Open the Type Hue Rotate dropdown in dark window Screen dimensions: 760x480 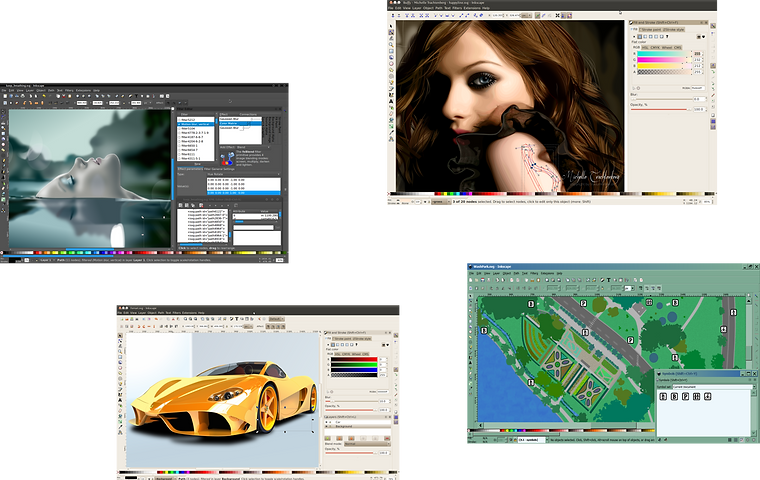coord(243,174)
